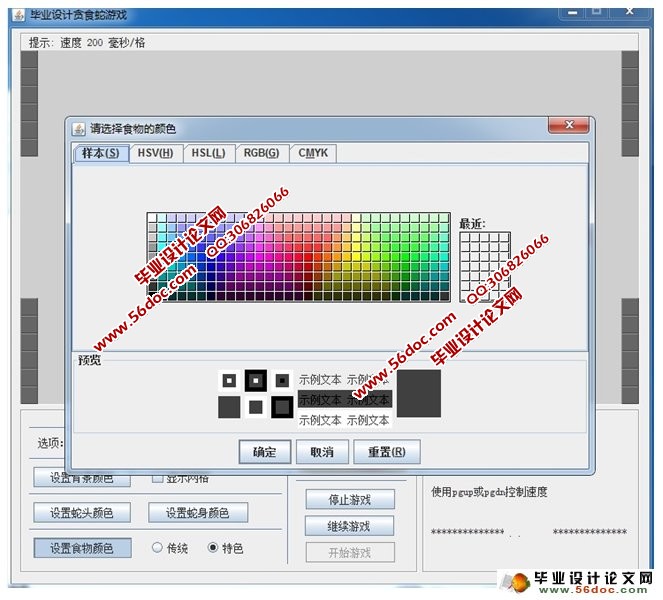Open the CMYK color tab
The height and width of the screenshot is (600, 663).
pos(315,153)
